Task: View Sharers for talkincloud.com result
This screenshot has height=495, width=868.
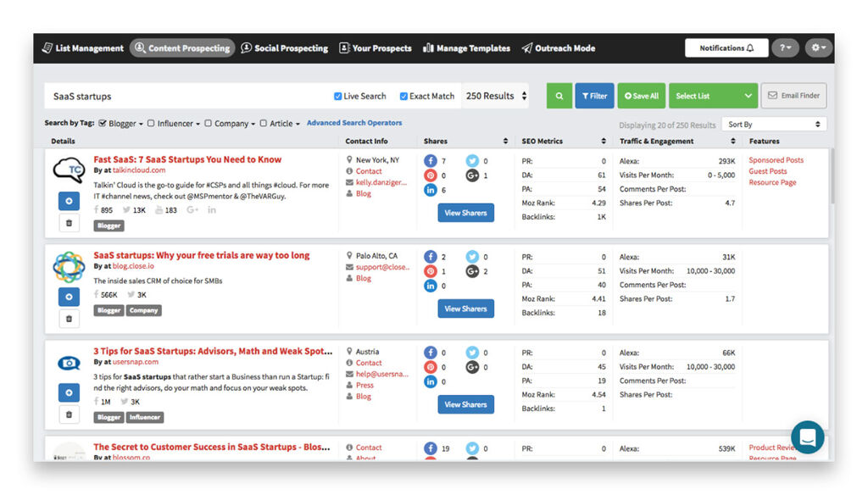Action: 465,213
